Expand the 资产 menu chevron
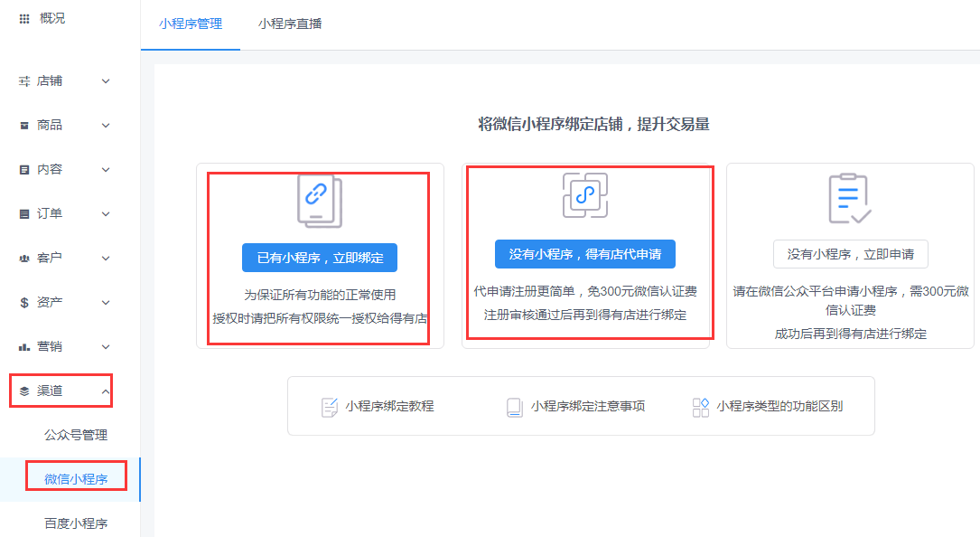The image size is (980, 537). point(106,302)
